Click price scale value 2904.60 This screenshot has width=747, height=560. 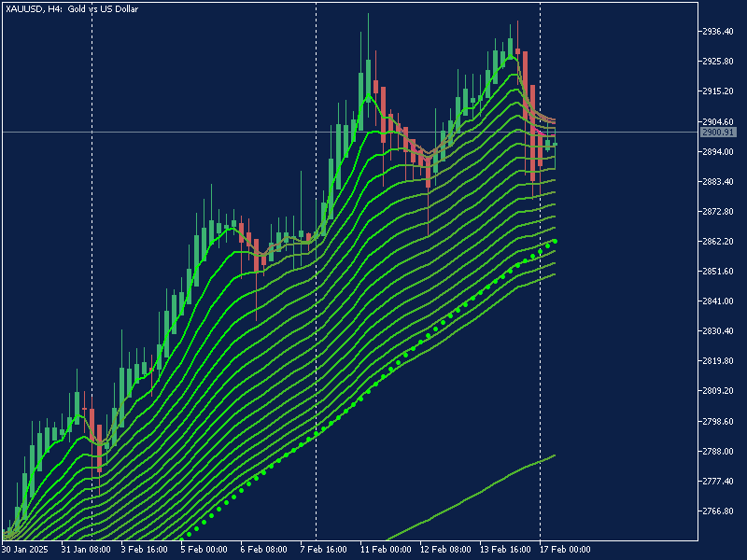(x=718, y=122)
